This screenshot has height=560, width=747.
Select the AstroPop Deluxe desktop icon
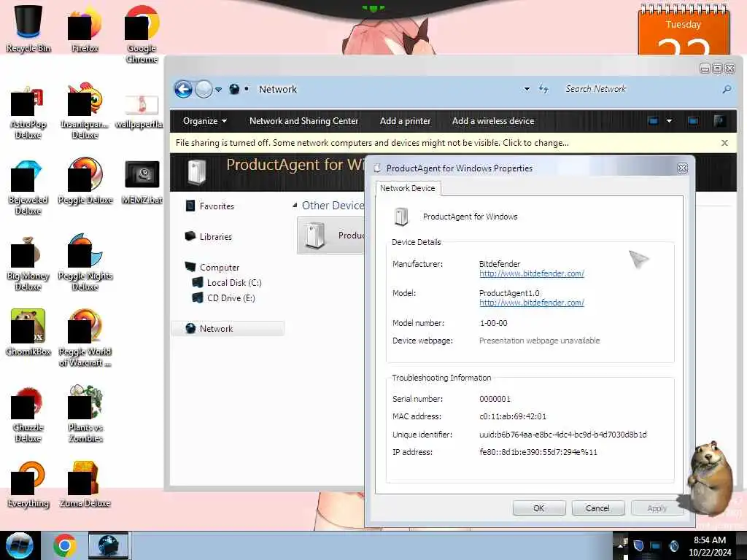[28, 112]
